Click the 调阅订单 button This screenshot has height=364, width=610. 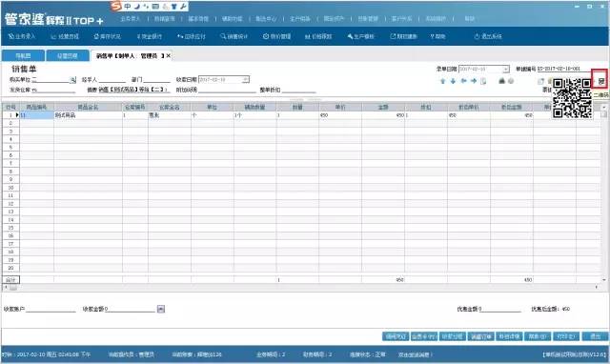[480, 336]
